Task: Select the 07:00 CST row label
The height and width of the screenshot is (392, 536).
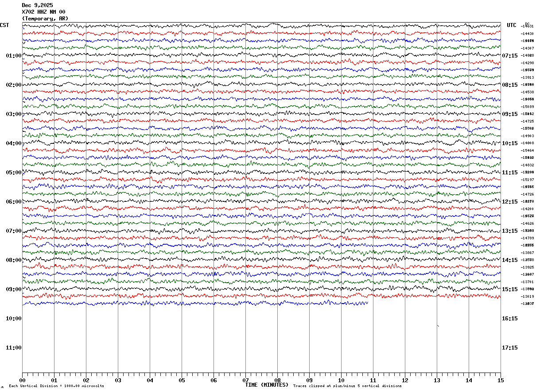Action: (14, 231)
